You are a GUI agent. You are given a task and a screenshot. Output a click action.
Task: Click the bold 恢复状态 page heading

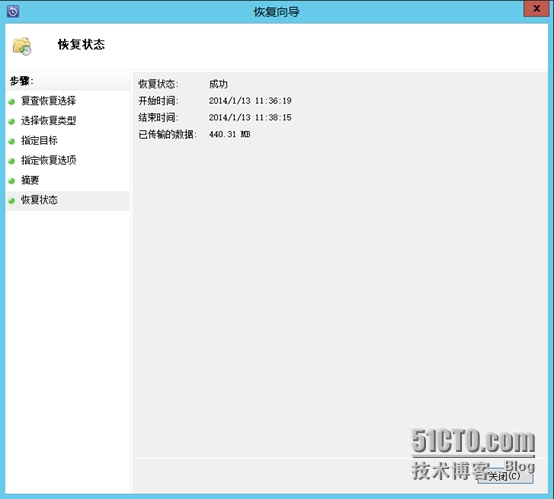pyautogui.click(x=81, y=45)
